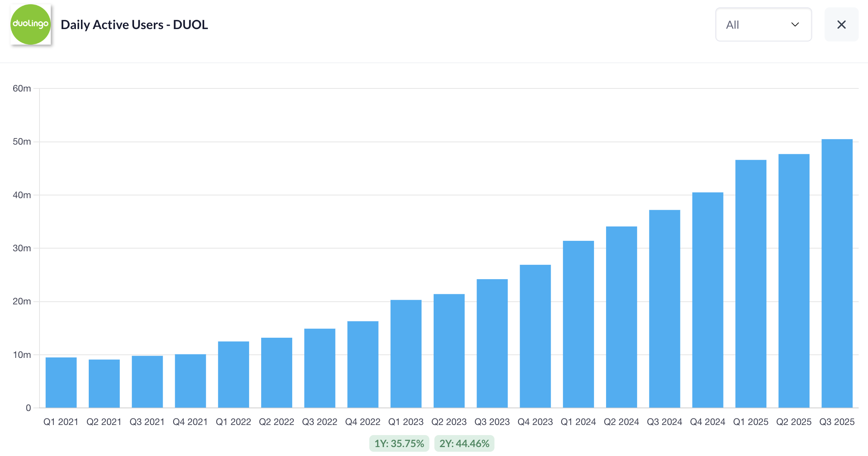Click the Q2 2024 x-axis label
The height and width of the screenshot is (456, 868).
pos(621,422)
